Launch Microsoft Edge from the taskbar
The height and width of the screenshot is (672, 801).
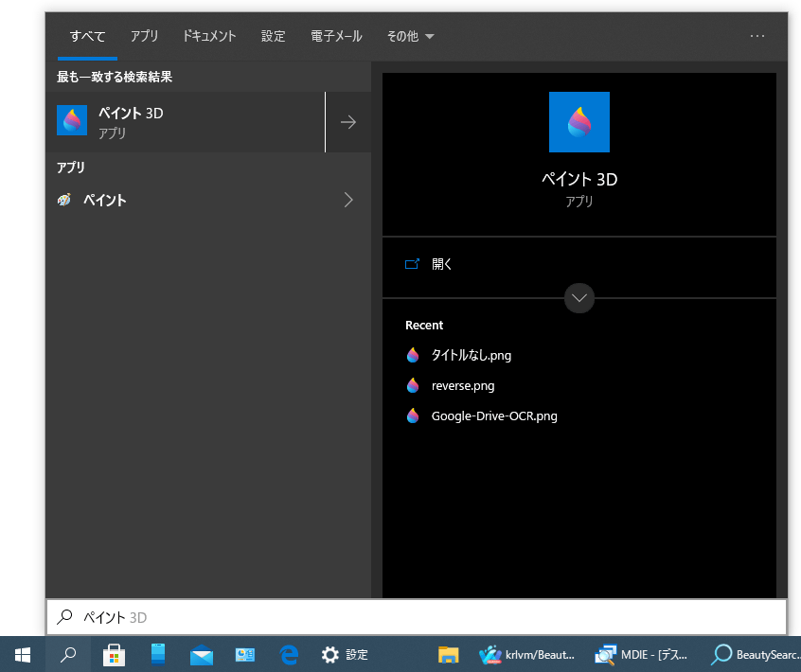coord(289,655)
